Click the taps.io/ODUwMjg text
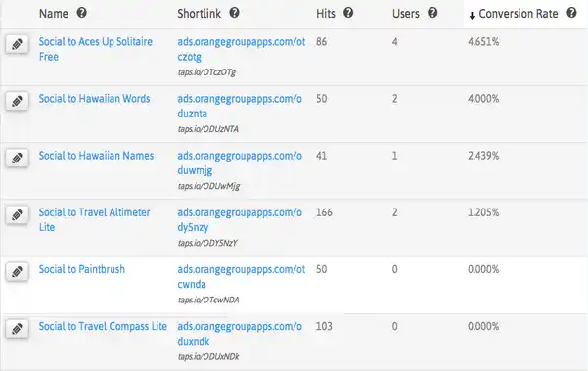Viewport: 588px width, 371px height. (x=208, y=186)
